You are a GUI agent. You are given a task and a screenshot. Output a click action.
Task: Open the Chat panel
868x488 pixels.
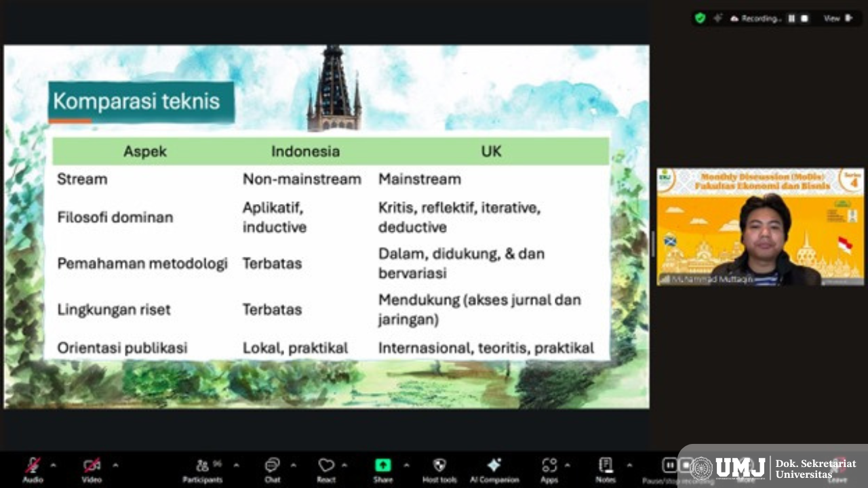[x=272, y=470]
